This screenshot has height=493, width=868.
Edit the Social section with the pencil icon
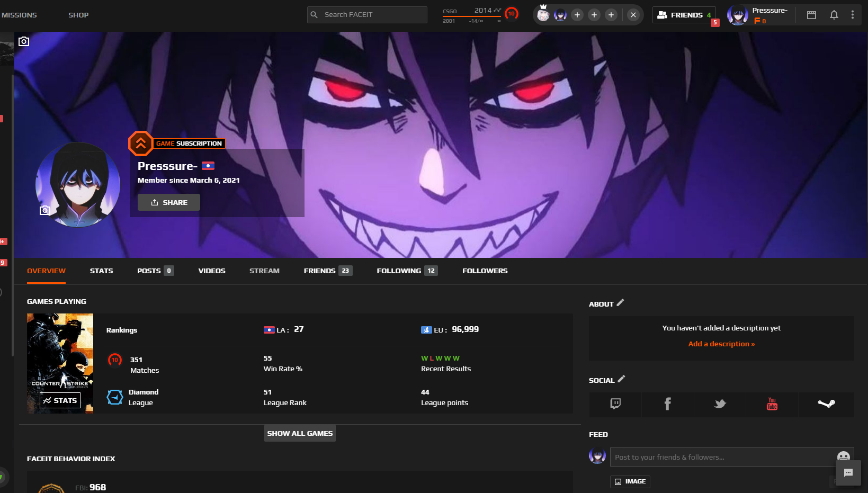click(x=622, y=379)
